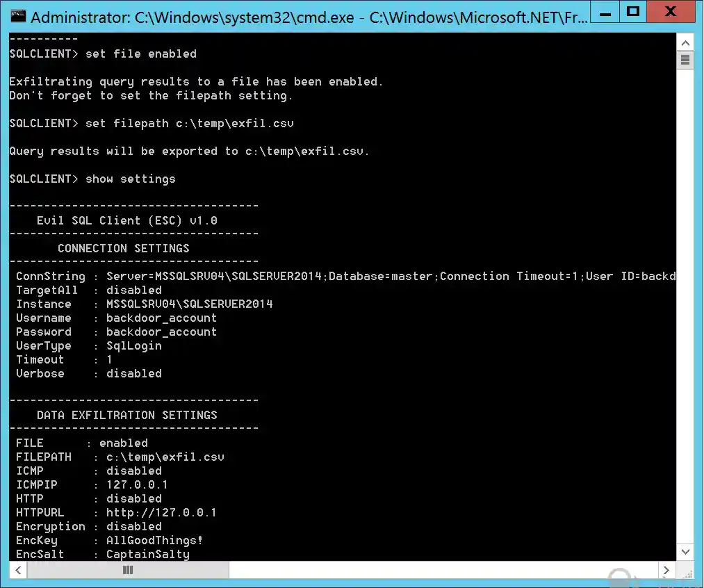Click the horizontal scrollbar right arrow
The height and width of the screenshot is (588, 704).
(x=666, y=570)
